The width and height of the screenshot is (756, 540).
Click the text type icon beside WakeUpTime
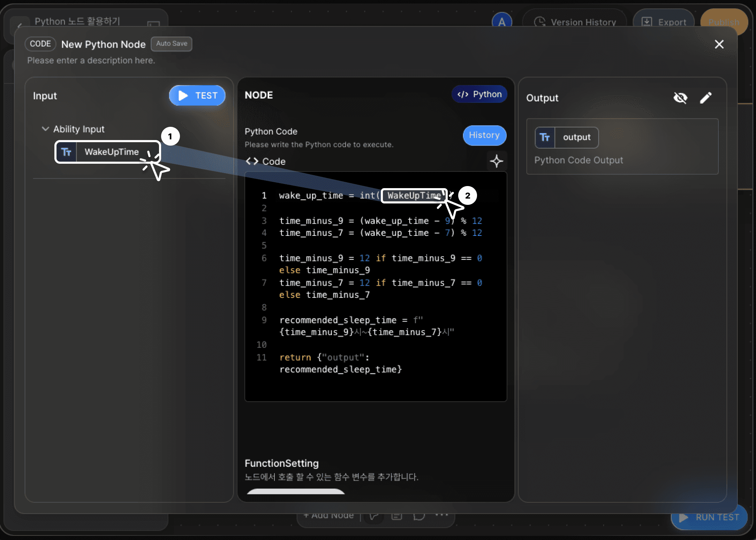coord(66,152)
